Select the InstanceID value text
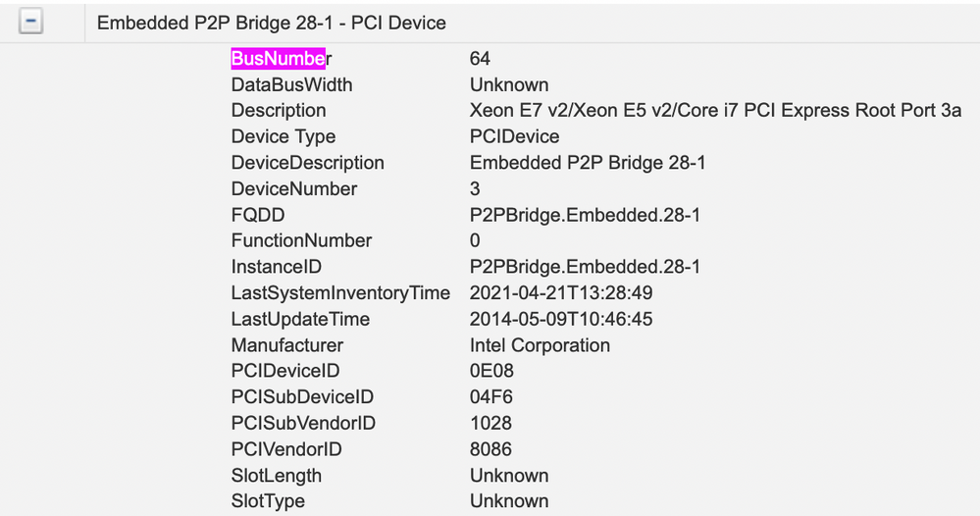 pos(585,267)
